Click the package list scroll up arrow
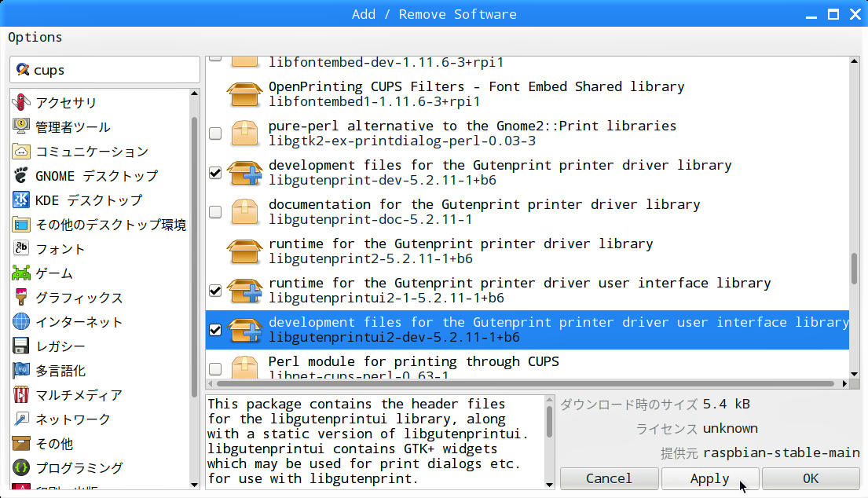Viewport: 868px width, 498px height. (x=854, y=60)
